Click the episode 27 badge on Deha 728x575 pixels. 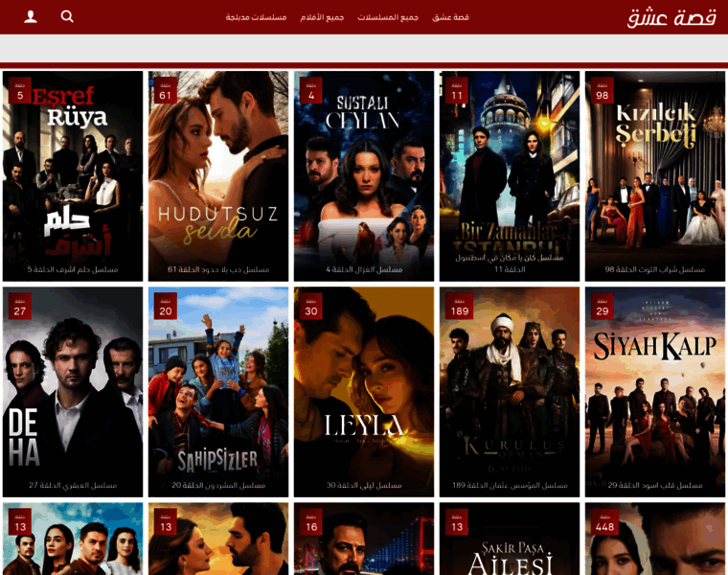click(20, 306)
